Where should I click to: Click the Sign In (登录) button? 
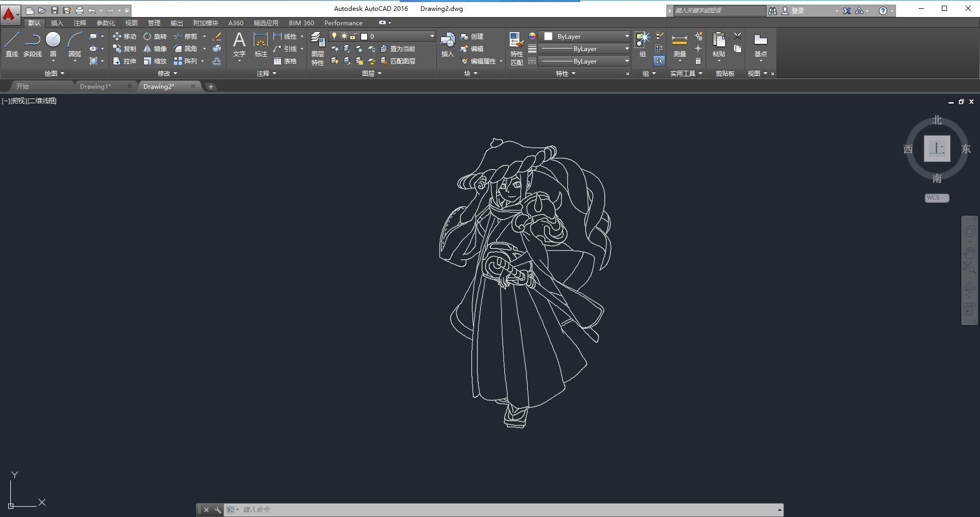tap(793, 10)
